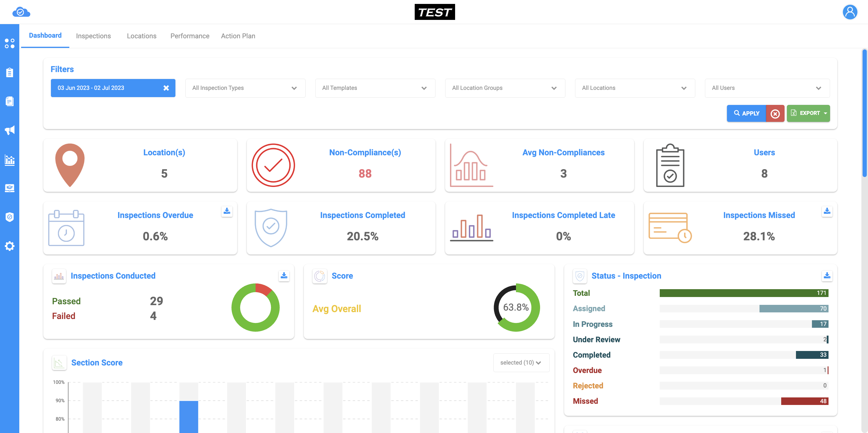Open the shield checkmark sidebar icon

coord(9,217)
